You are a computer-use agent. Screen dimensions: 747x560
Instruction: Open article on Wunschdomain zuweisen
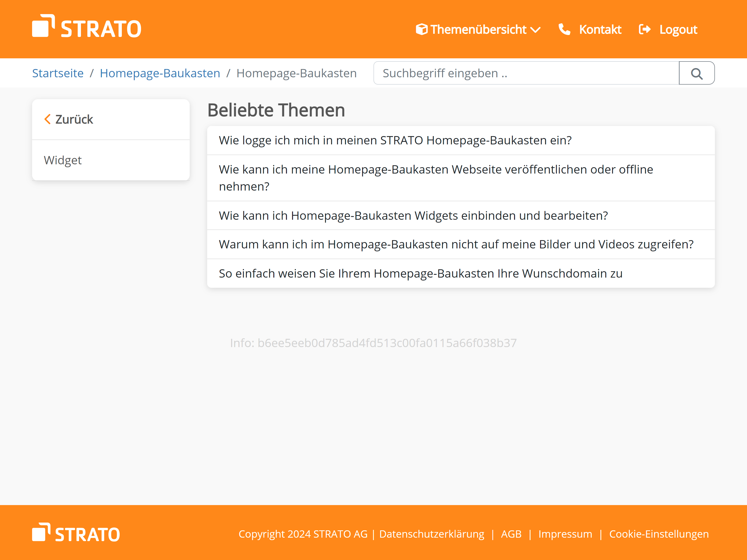(461, 273)
